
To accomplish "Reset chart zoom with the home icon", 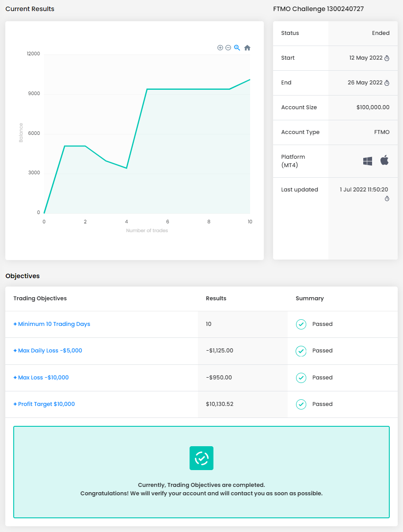I will point(247,48).
